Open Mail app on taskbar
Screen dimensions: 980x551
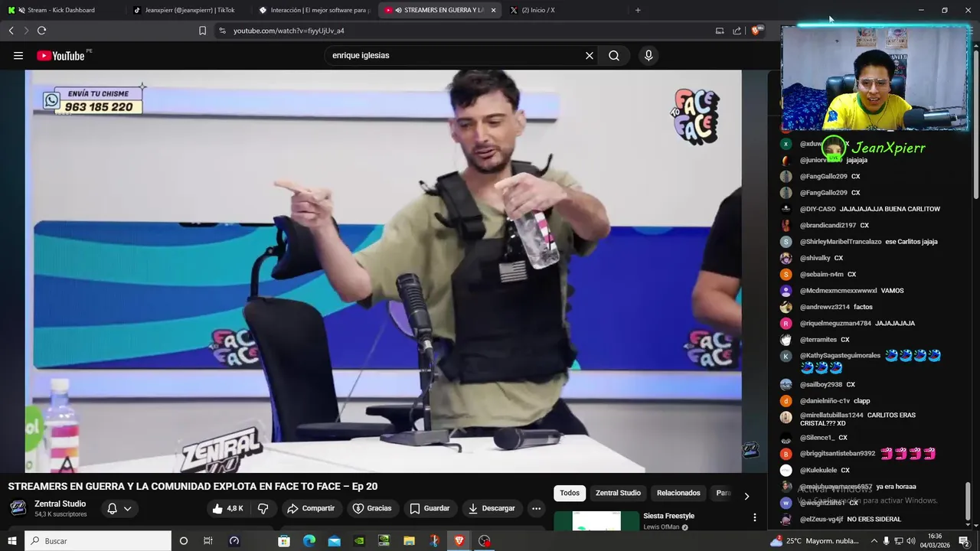(x=335, y=541)
